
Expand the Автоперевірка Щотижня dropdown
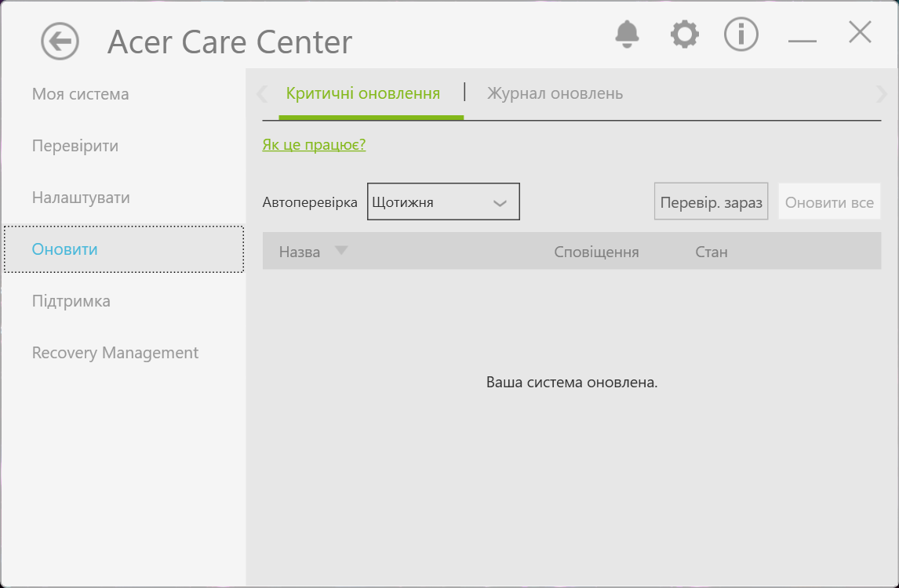coord(443,201)
